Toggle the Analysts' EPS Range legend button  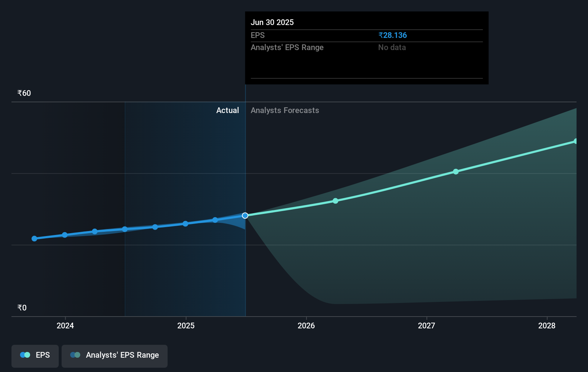coord(115,356)
